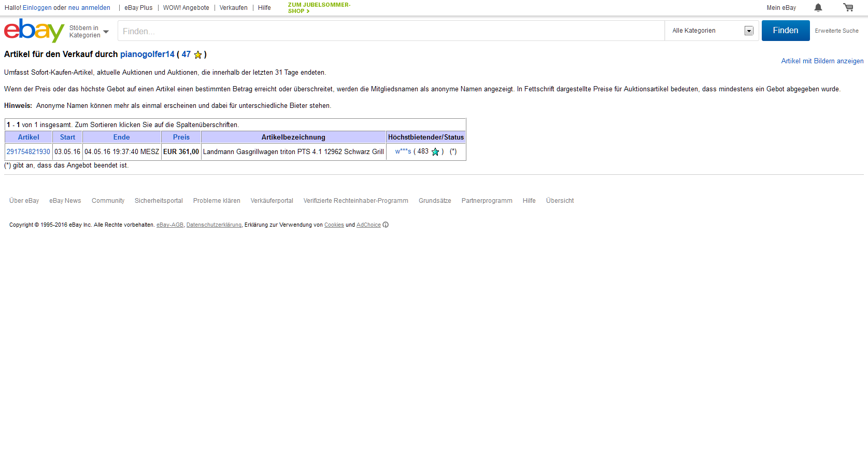Open Über eBay footer link
The height and width of the screenshot is (471, 868).
coord(24,201)
